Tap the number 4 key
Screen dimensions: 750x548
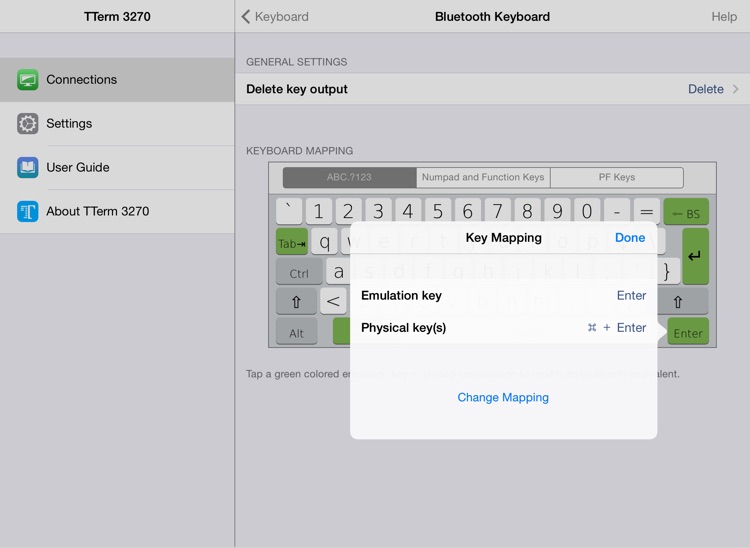coord(408,210)
